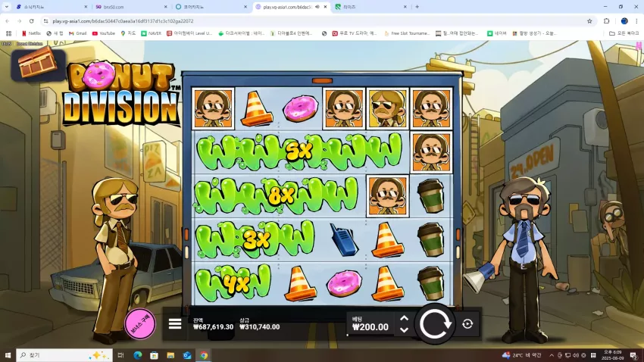Switch to the tab with green R icon
Screen dimensions: 644x362
click(371, 7)
